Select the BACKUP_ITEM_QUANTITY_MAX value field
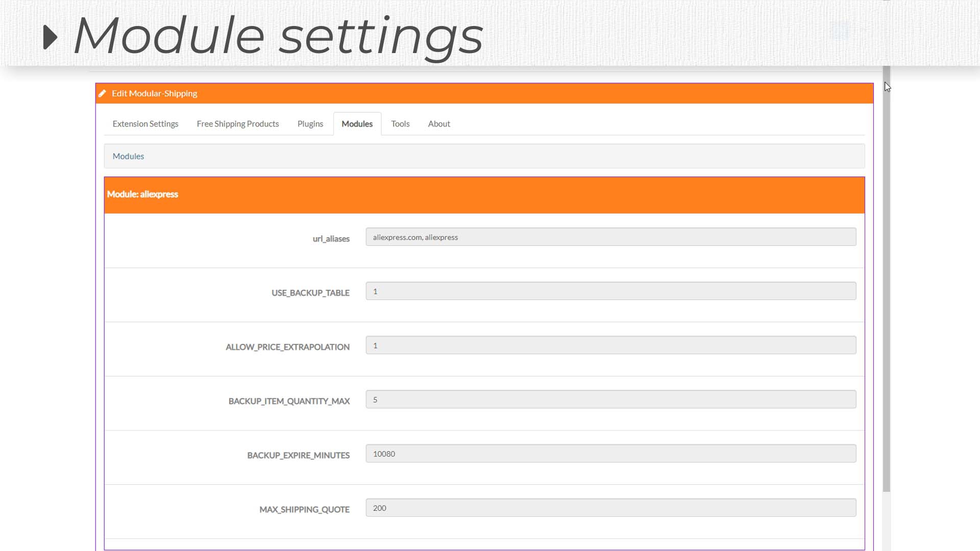Screen dimensions: 980x551 coord(610,399)
